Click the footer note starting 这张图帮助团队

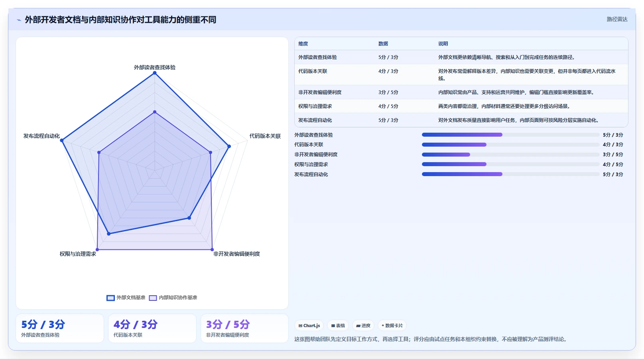tap(431, 339)
